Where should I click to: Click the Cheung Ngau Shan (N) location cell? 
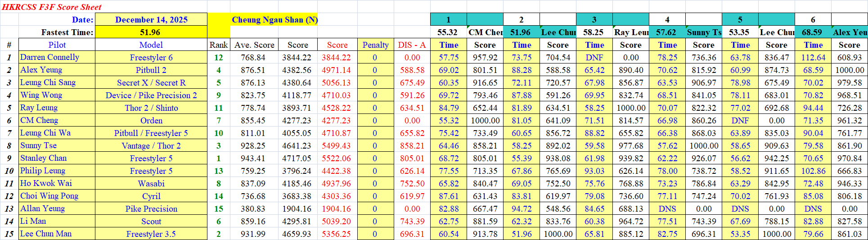(x=274, y=19)
